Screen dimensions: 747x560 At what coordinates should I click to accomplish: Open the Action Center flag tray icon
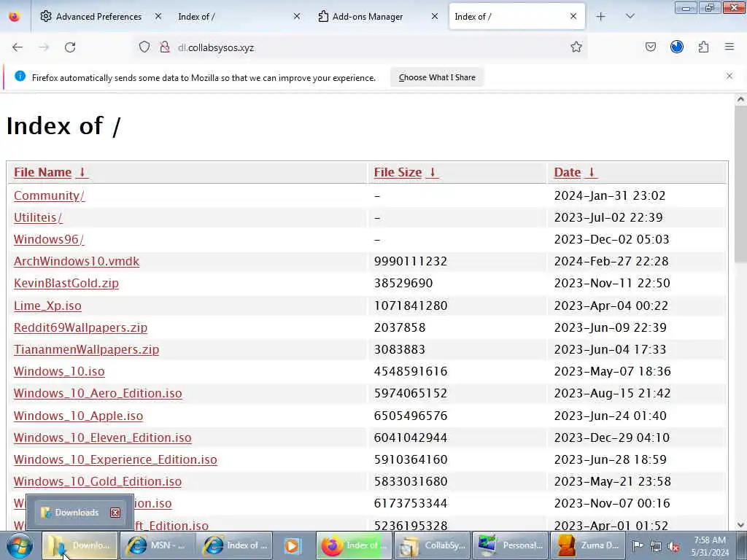pos(638,545)
